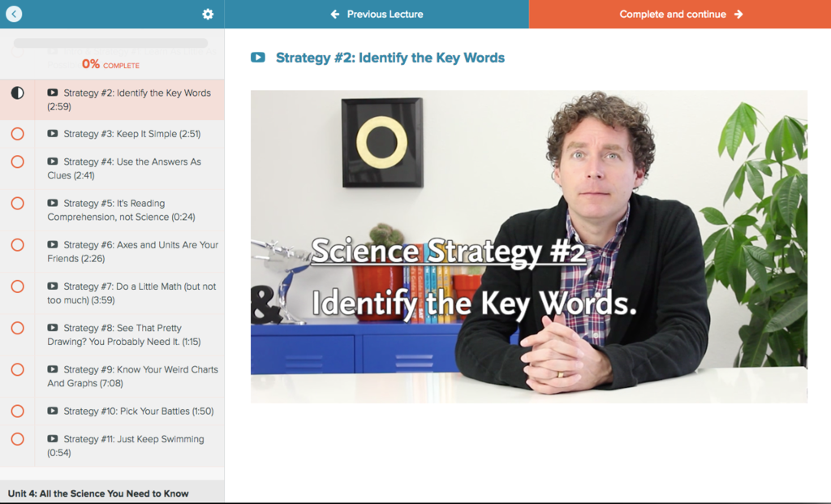831x504 pixels.
Task: Click the course progress bar
Action: pyautogui.click(x=110, y=43)
